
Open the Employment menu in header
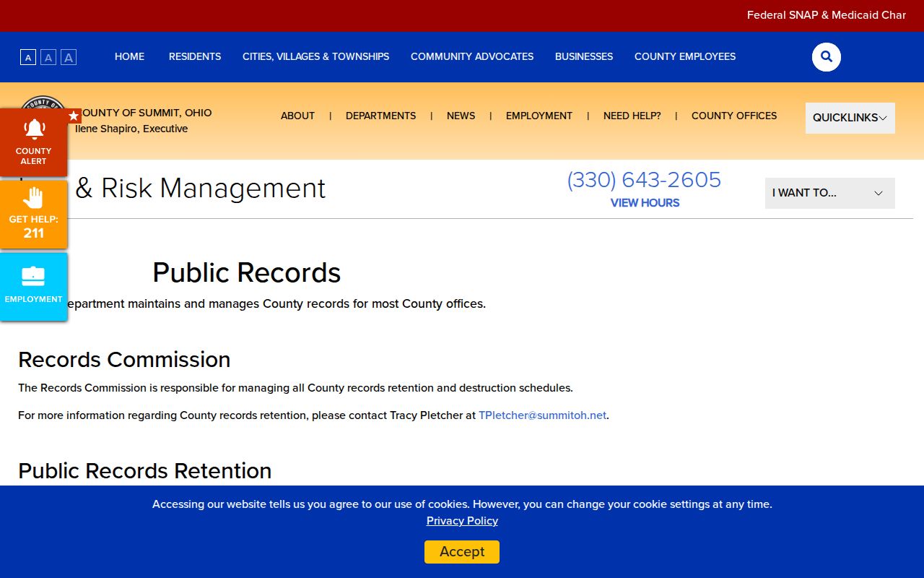tap(539, 116)
